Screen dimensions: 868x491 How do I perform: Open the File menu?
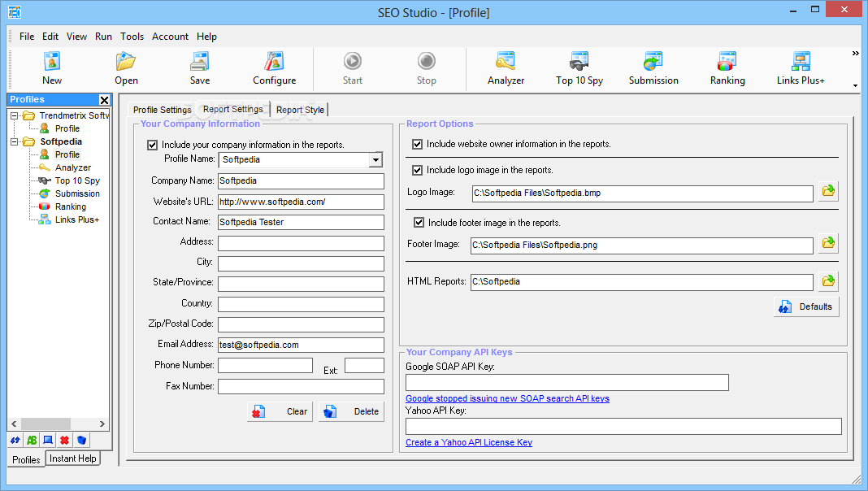pyautogui.click(x=27, y=37)
